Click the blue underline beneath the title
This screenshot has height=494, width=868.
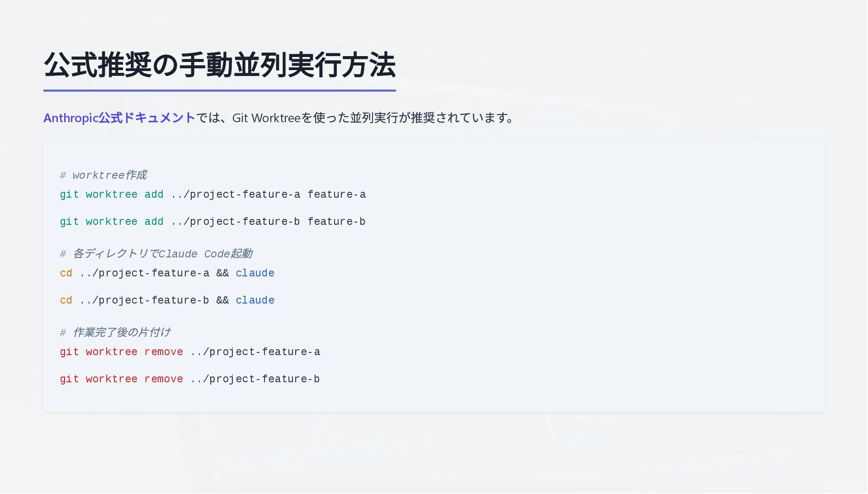(x=219, y=90)
